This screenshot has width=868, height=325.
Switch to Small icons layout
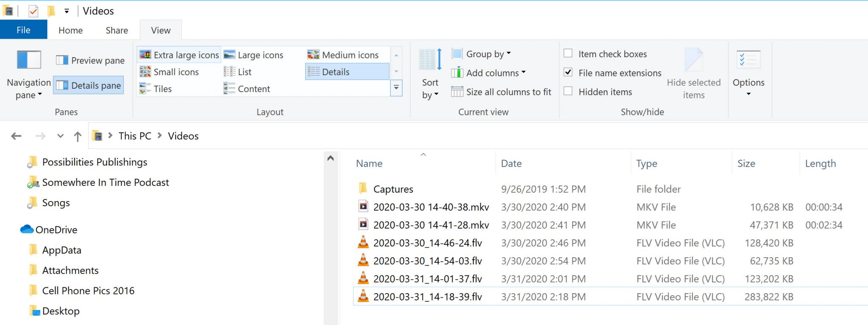170,72
